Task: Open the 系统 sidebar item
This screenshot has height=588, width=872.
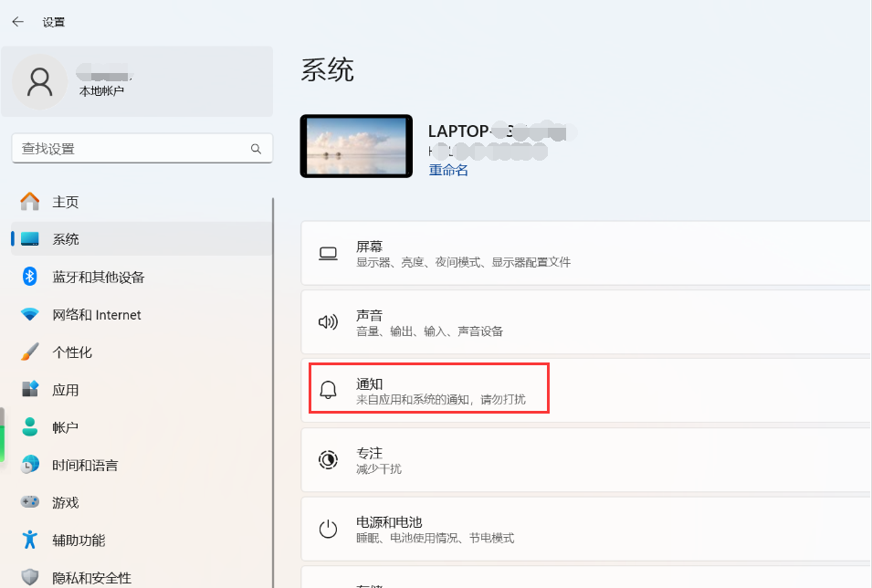Action: [66, 239]
